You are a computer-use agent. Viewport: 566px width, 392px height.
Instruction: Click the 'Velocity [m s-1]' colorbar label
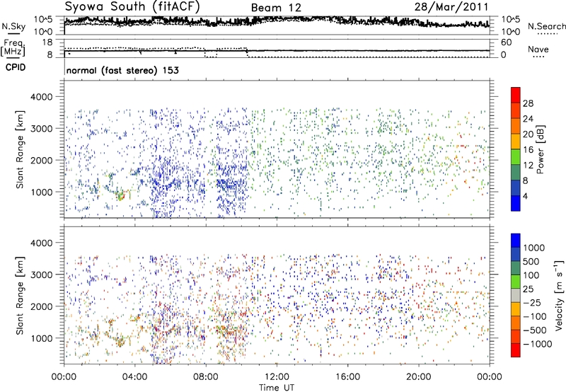559,295
